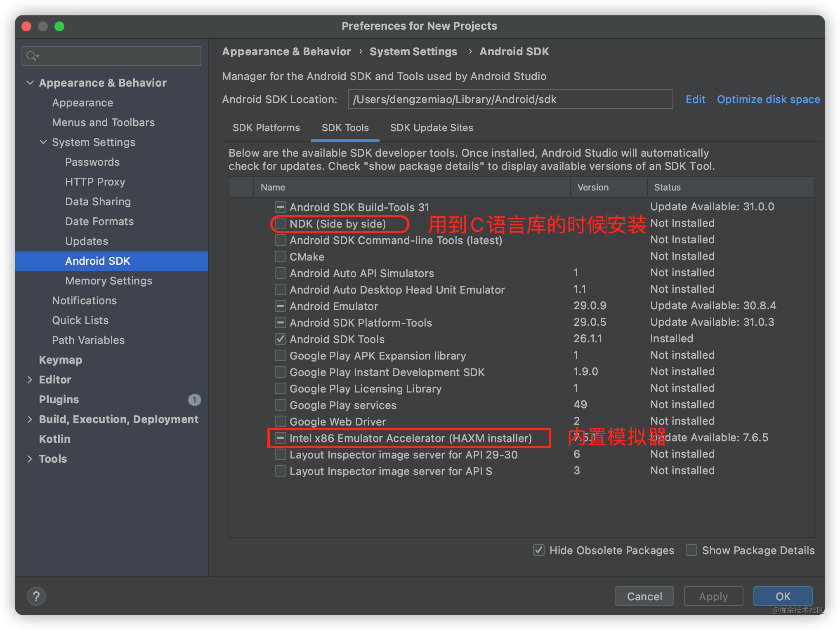The width and height of the screenshot is (840, 630).
Task: Collapse Appearance & Behavior section
Action: [x=30, y=83]
